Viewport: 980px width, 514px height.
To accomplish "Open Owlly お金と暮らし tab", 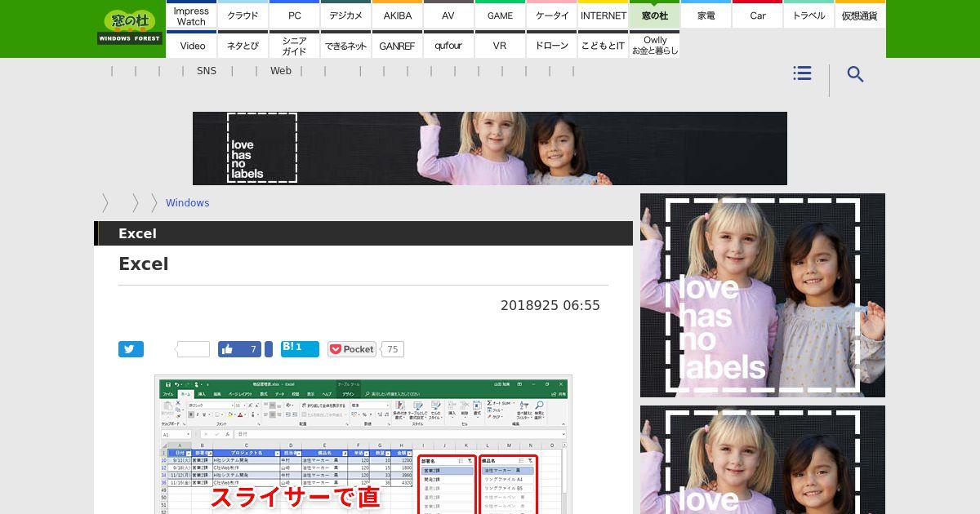I will 655,46.
